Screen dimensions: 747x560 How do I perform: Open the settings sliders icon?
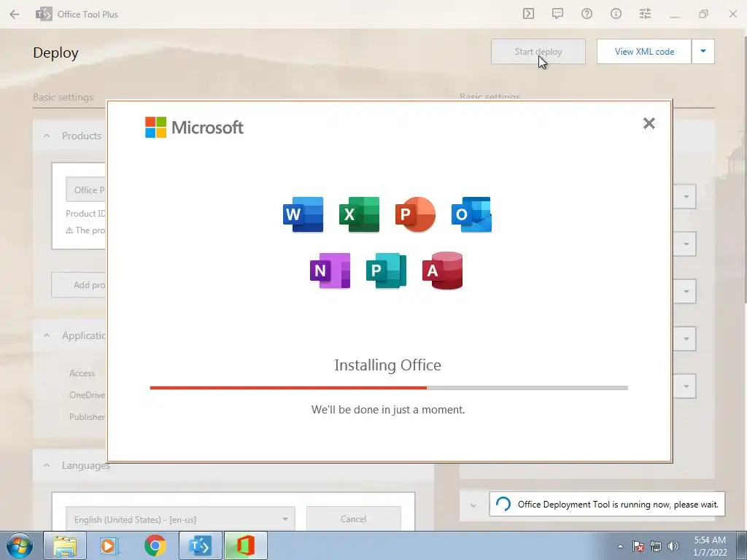pos(645,14)
